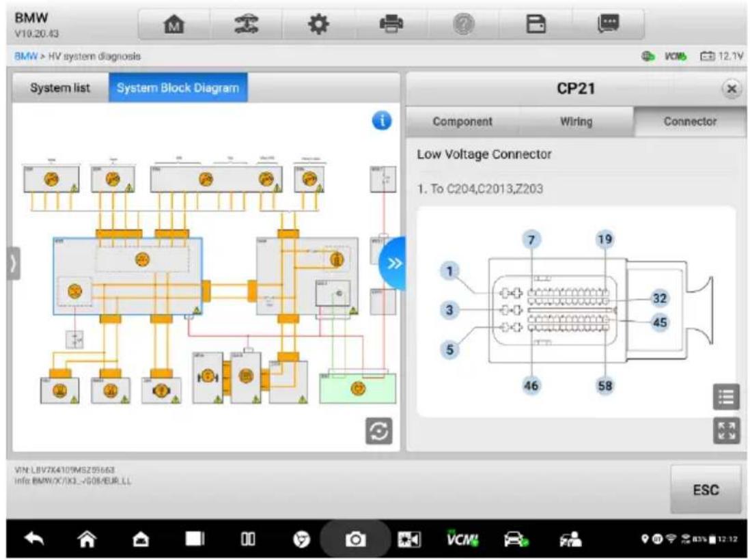Screen dimensions: 750x560
Task: Click pin 58 label on connector
Action: tap(605, 385)
